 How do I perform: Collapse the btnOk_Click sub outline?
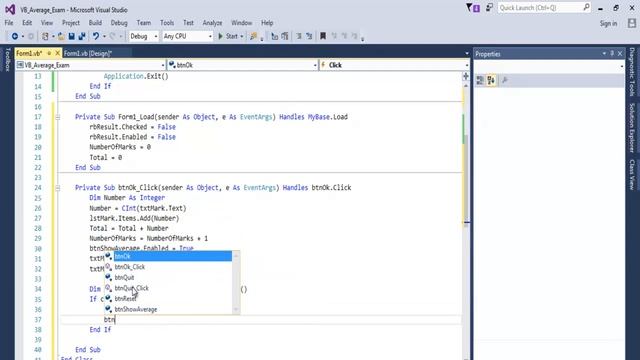click(x=58, y=188)
